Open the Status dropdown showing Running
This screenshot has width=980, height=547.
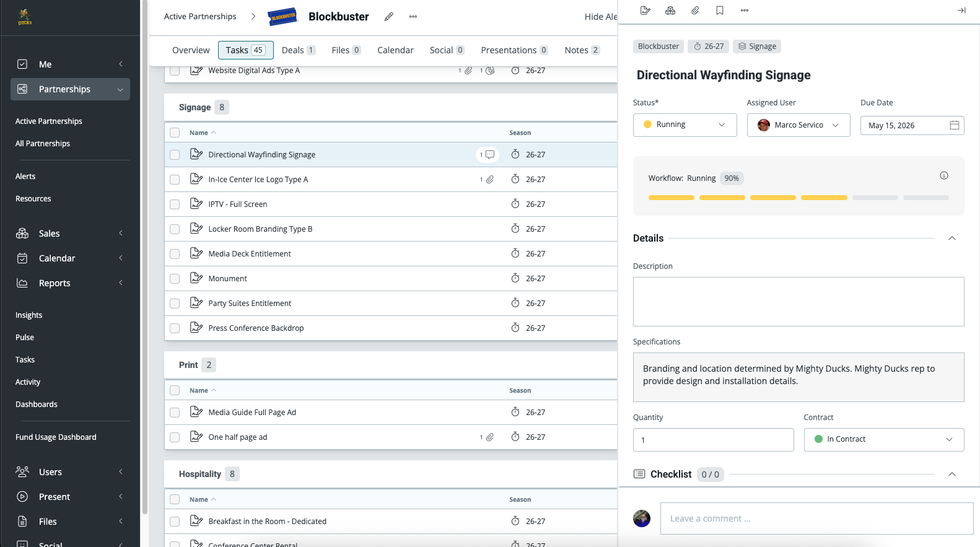click(x=685, y=125)
